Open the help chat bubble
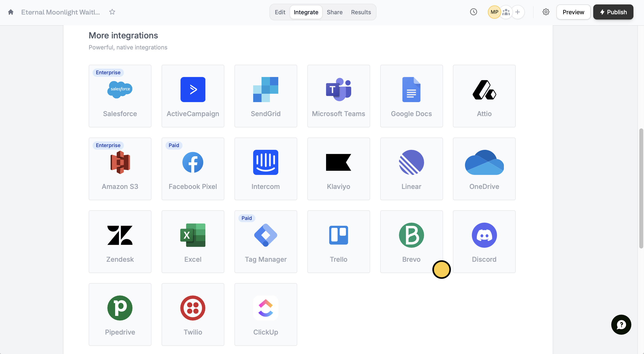 pyautogui.click(x=621, y=324)
